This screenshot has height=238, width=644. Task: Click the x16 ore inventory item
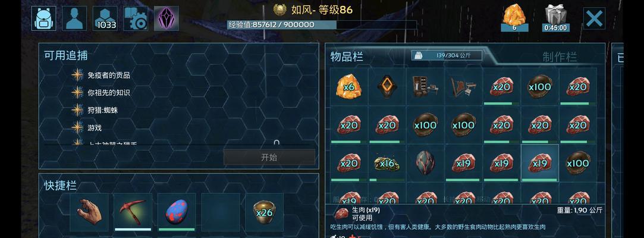(x=387, y=163)
